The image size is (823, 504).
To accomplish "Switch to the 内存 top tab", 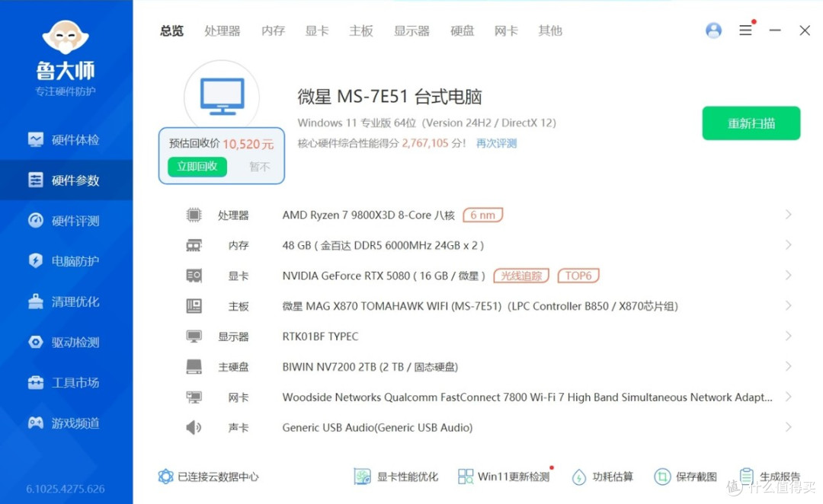I will pyautogui.click(x=274, y=31).
